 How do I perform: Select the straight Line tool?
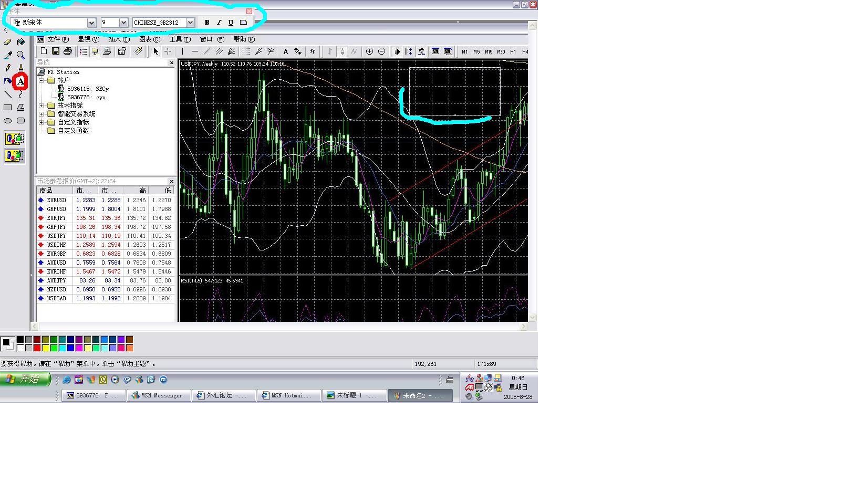click(7, 94)
